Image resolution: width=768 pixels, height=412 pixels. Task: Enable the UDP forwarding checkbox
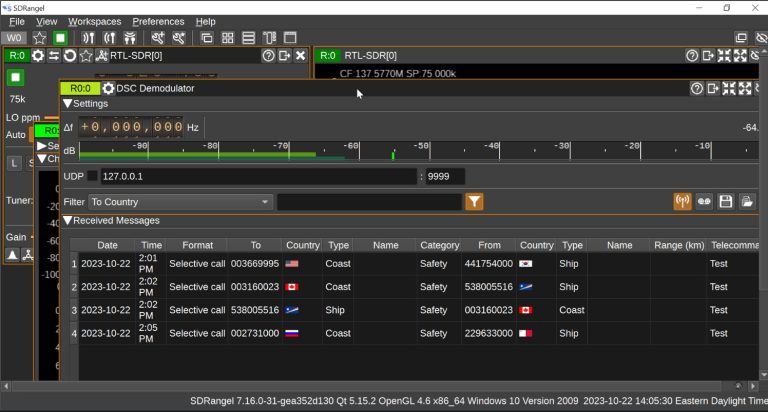tap(92, 176)
